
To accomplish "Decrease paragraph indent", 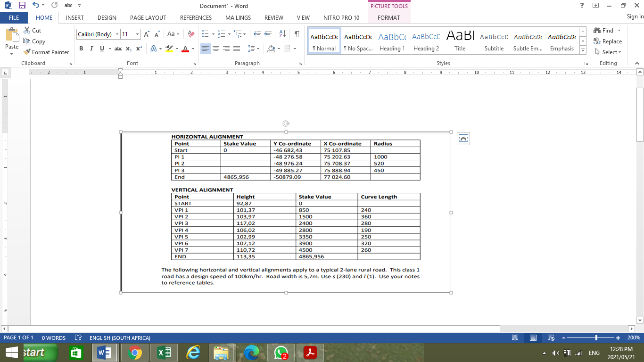I will coord(257,34).
